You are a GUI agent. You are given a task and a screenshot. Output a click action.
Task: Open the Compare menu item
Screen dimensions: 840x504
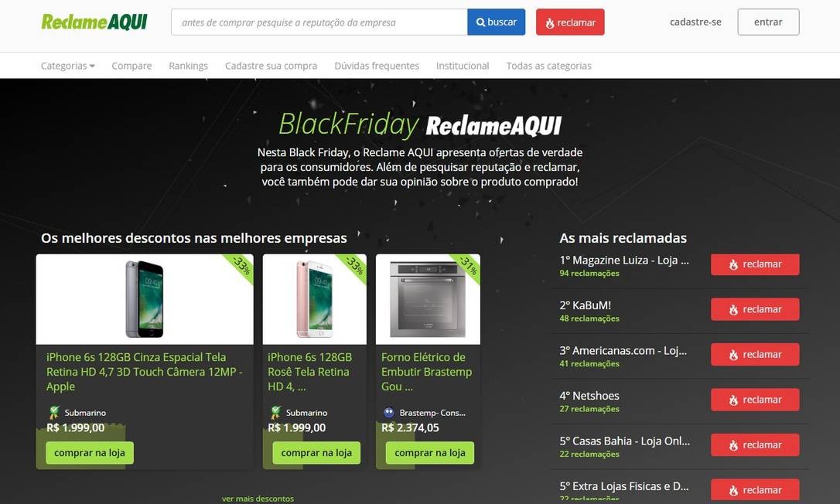coord(131,66)
